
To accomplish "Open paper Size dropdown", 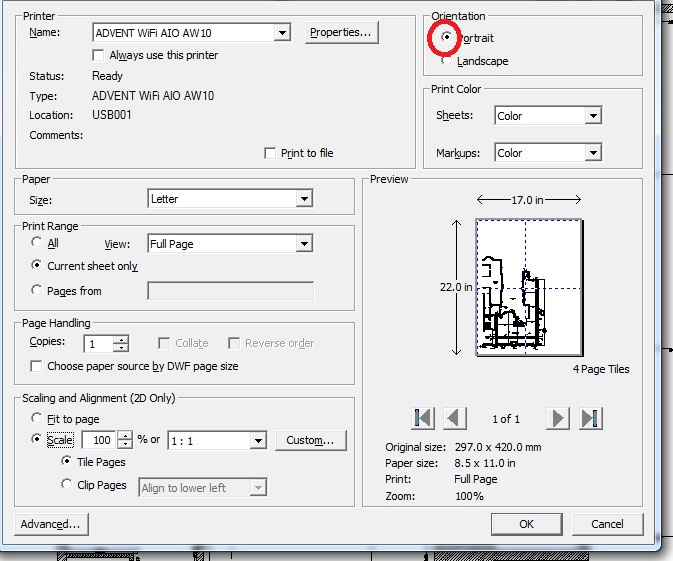I will pyautogui.click(x=304, y=199).
